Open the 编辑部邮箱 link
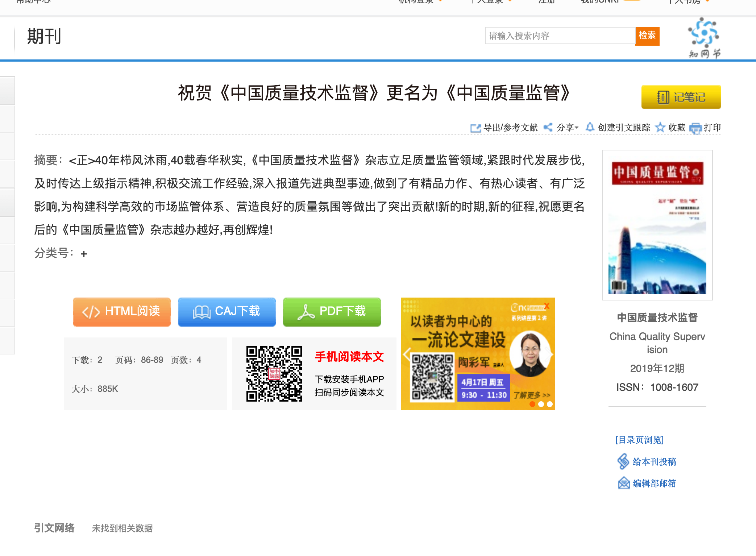 coord(654,484)
